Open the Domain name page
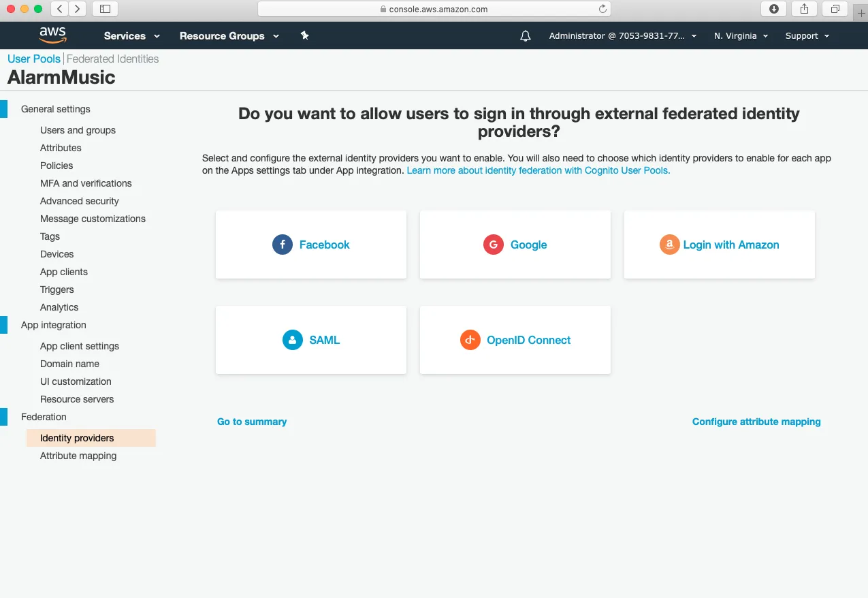Viewport: 868px width, 598px height. 69,364
